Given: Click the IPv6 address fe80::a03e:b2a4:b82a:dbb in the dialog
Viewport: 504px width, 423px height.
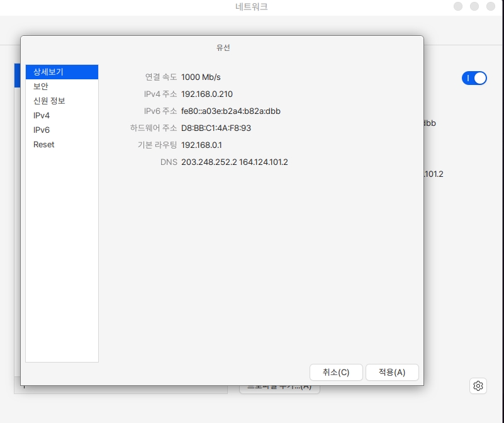Looking at the screenshot, I should pyautogui.click(x=230, y=111).
